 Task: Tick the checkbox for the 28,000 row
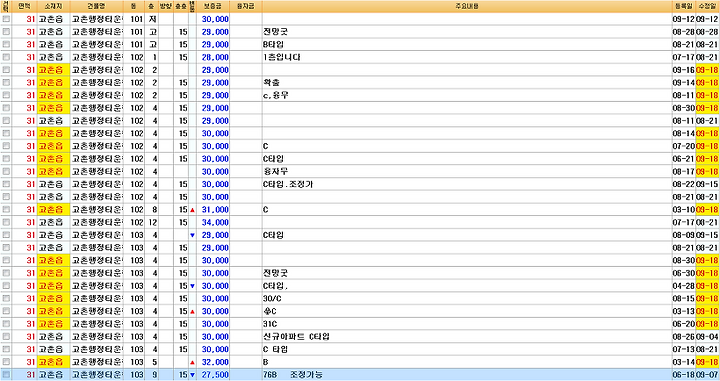tap(6, 57)
